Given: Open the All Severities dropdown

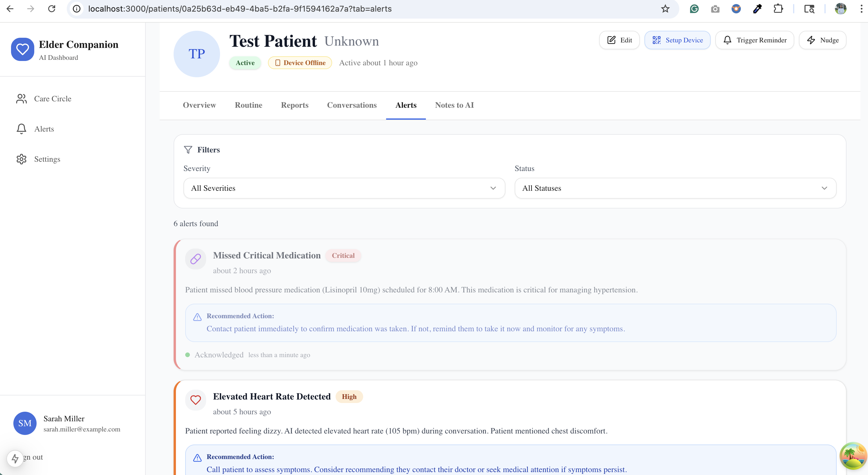Looking at the screenshot, I should coord(344,188).
